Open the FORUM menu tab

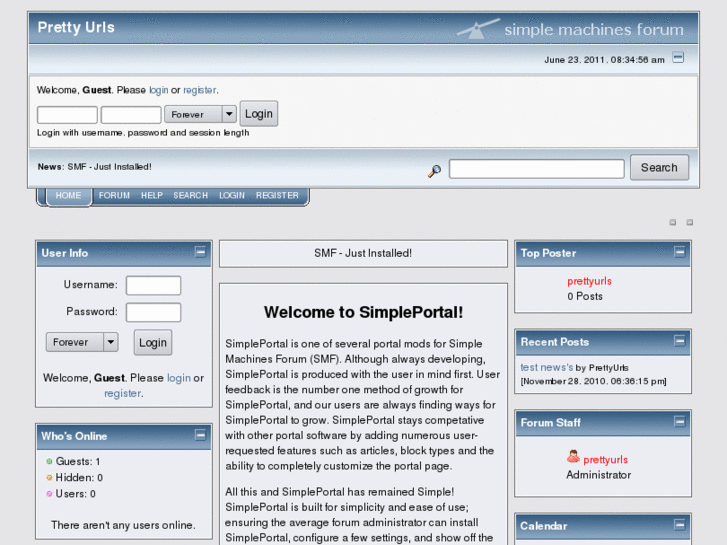[114, 196]
